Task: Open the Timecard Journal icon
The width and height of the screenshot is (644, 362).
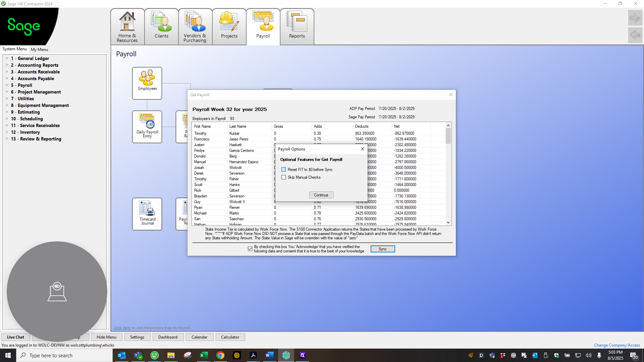Action: tap(147, 214)
